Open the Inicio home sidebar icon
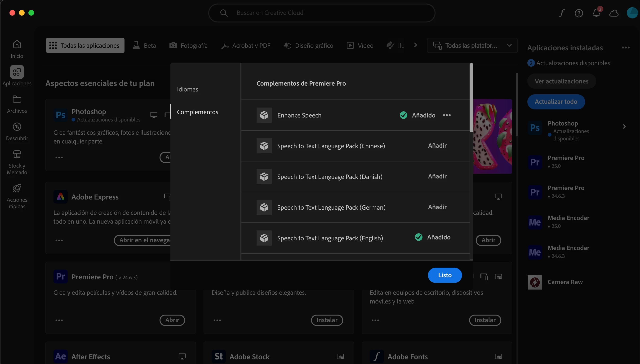Image resolution: width=640 pixels, height=364 pixels. click(x=17, y=45)
